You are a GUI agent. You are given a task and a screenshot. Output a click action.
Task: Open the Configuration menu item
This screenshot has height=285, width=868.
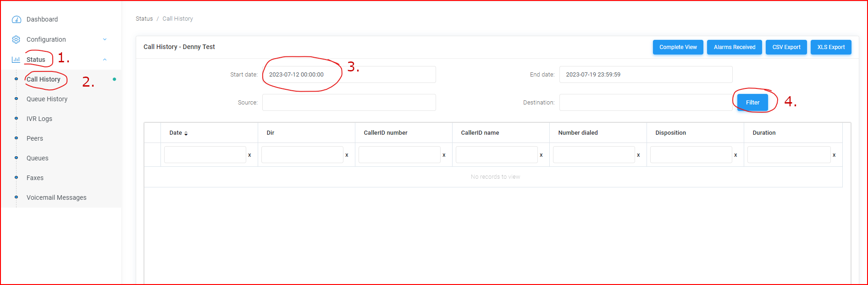tap(46, 39)
